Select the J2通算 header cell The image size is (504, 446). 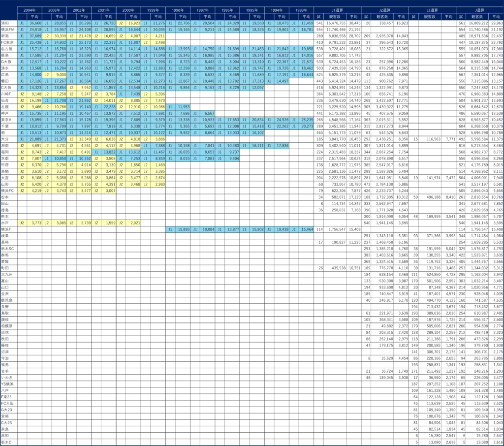385,10
